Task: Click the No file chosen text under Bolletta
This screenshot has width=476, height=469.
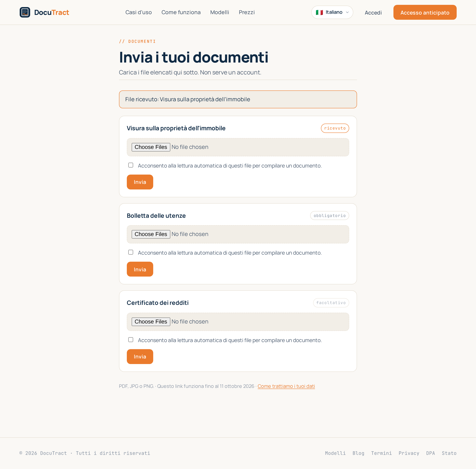Action: pyautogui.click(x=190, y=234)
